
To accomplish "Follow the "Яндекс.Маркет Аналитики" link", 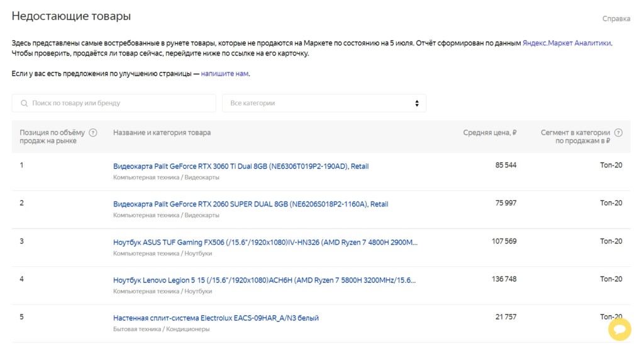I will tap(566, 43).
